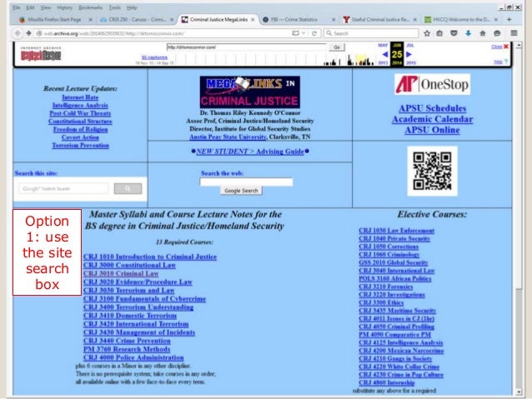
Task: Open the Downloads arrow icon
Action: [x=469, y=33]
